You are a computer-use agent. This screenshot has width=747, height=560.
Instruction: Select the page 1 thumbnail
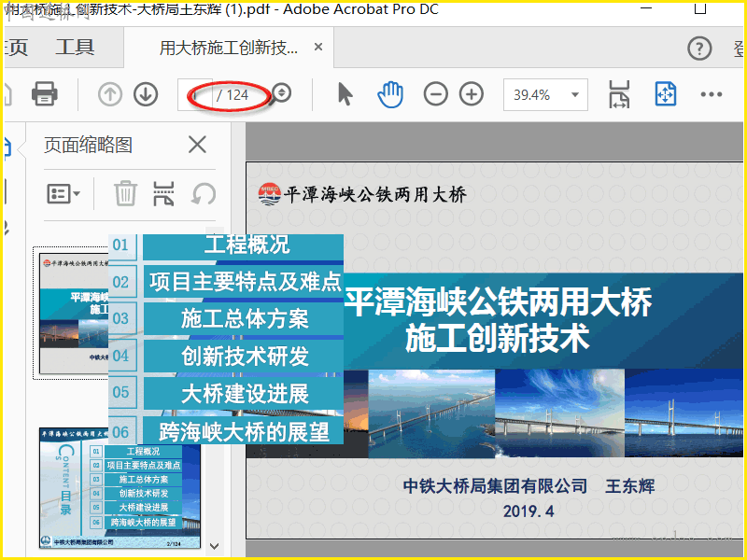[x=74, y=314]
